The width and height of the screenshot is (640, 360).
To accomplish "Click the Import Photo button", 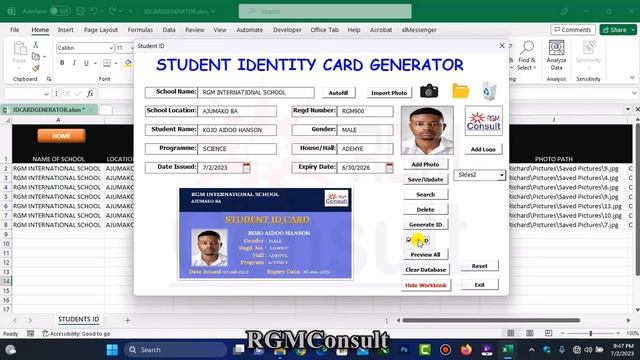I will pos(389,93).
